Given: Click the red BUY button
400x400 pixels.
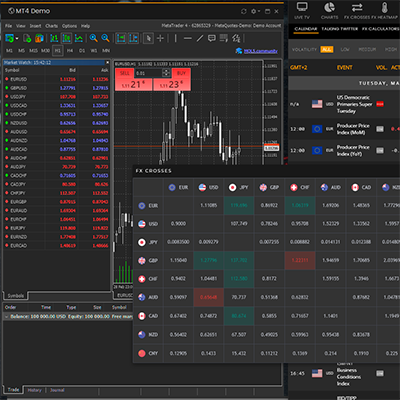Looking at the screenshot, I should tap(181, 73).
